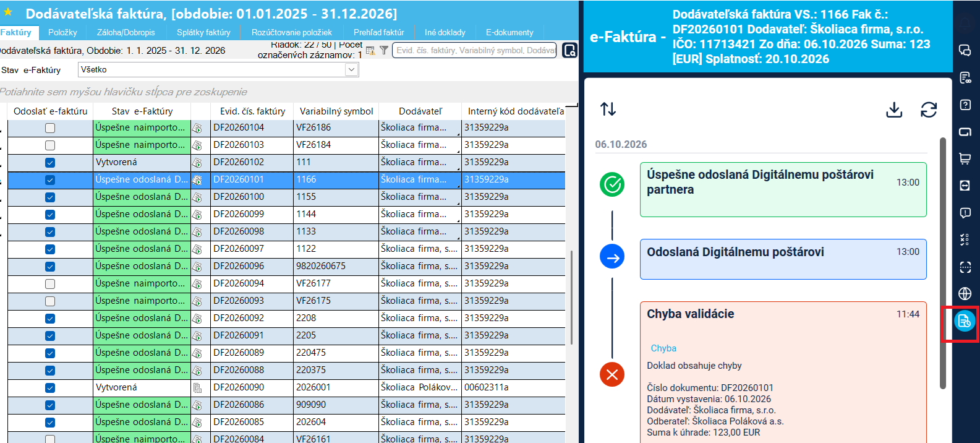Click the e-Faktúra timeline vertical scrollbar
Image resolution: width=980 pixels, height=443 pixels.
click(x=943, y=263)
